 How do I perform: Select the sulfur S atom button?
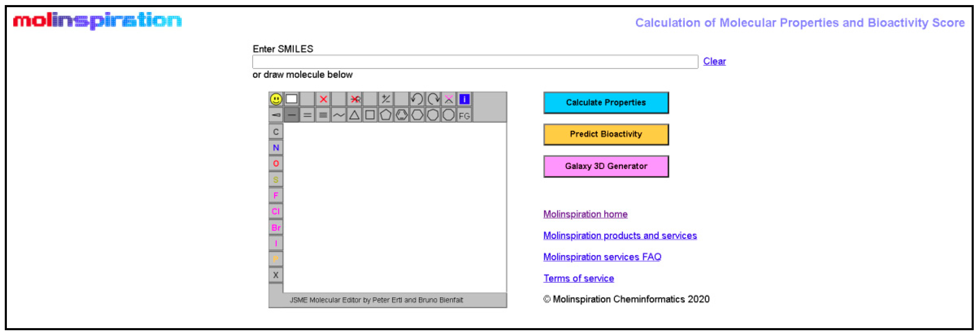pos(276,180)
